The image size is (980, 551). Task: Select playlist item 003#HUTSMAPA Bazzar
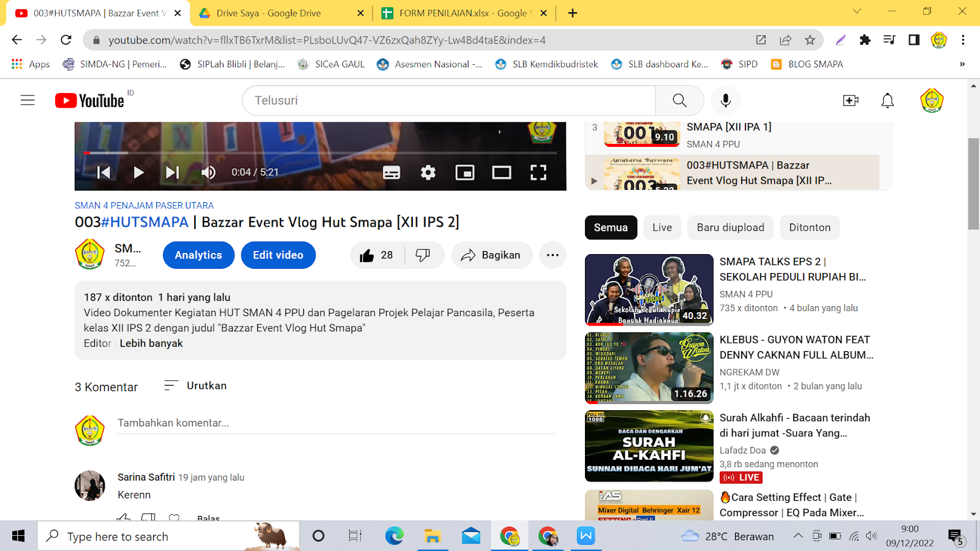733,173
